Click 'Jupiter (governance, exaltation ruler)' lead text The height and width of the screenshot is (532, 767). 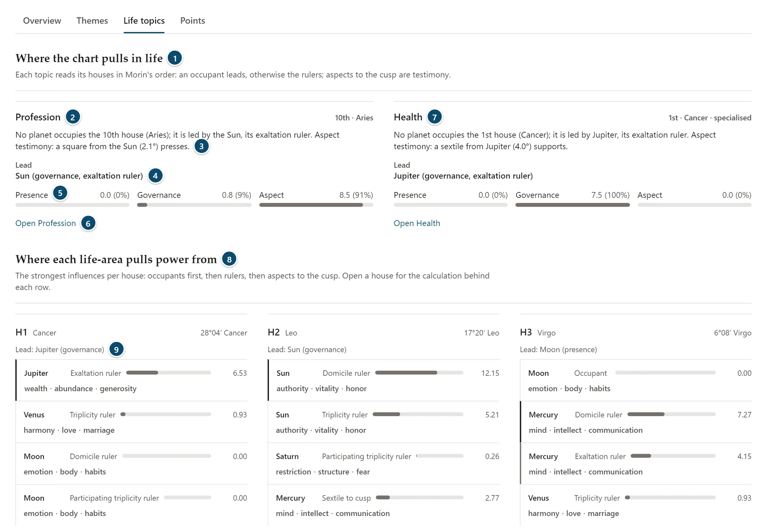tap(463, 176)
